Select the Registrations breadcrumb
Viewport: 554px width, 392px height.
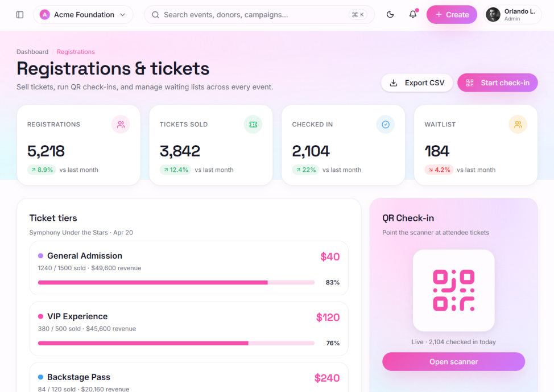76,52
